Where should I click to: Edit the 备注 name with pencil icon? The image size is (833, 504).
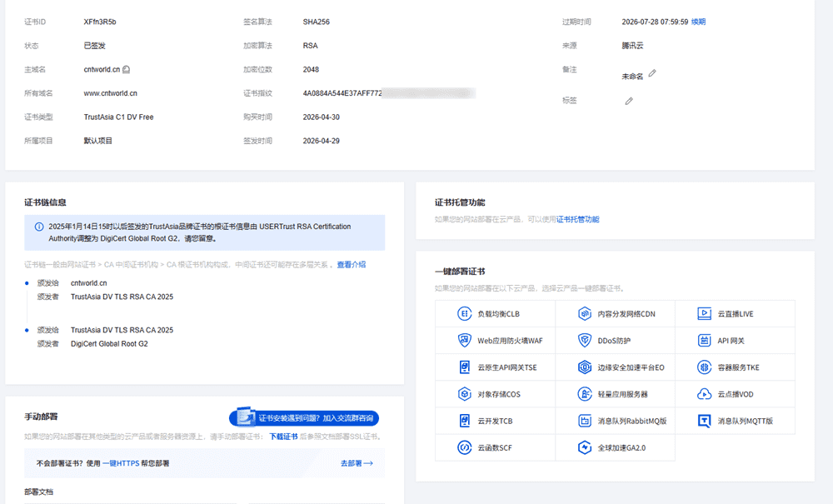tap(652, 73)
